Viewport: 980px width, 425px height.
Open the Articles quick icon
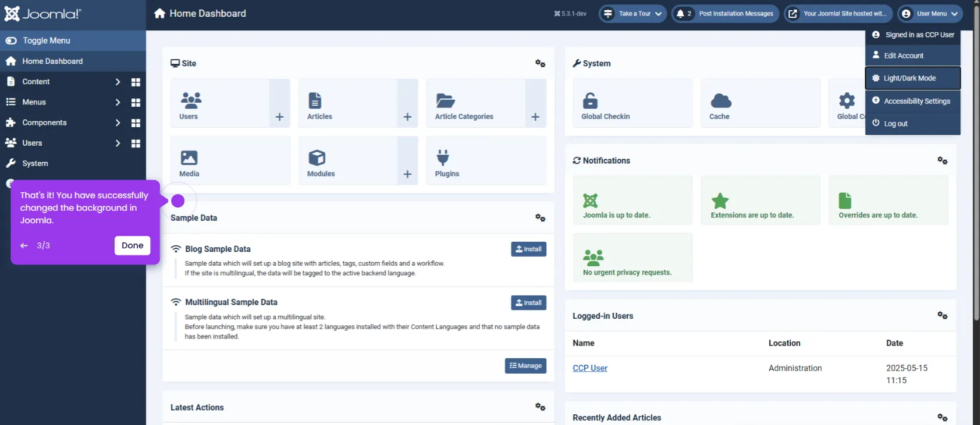point(347,103)
